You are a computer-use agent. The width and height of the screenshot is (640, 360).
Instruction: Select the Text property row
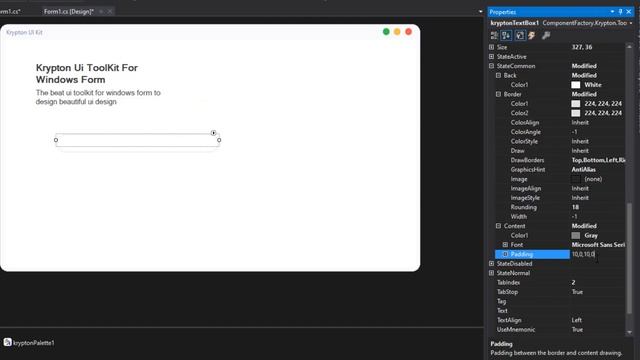tap(556, 311)
